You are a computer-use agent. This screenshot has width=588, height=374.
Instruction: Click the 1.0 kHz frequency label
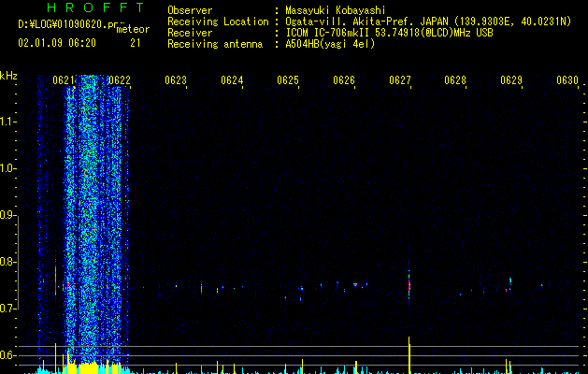coord(8,168)
